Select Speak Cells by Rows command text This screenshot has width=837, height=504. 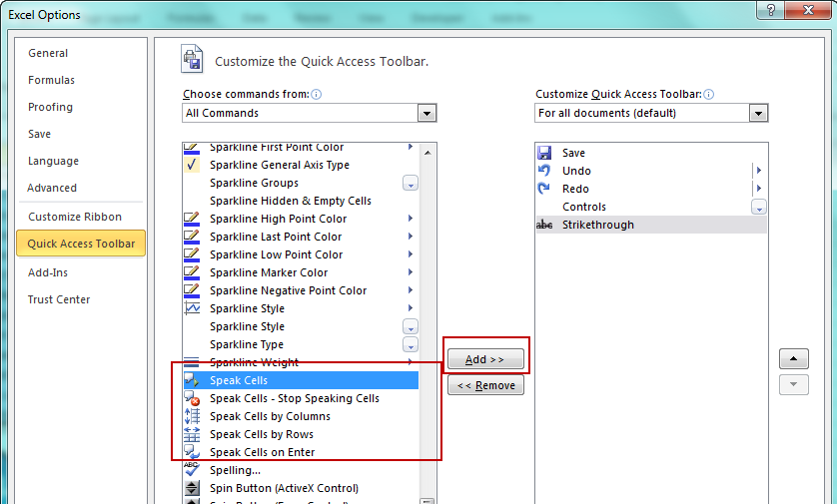pos(261,435)
